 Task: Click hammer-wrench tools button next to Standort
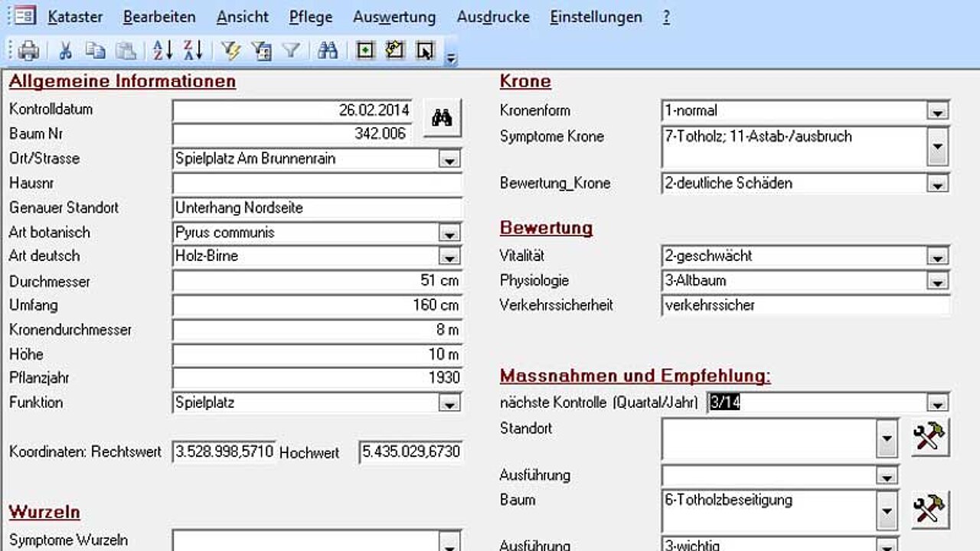point(930,438)
